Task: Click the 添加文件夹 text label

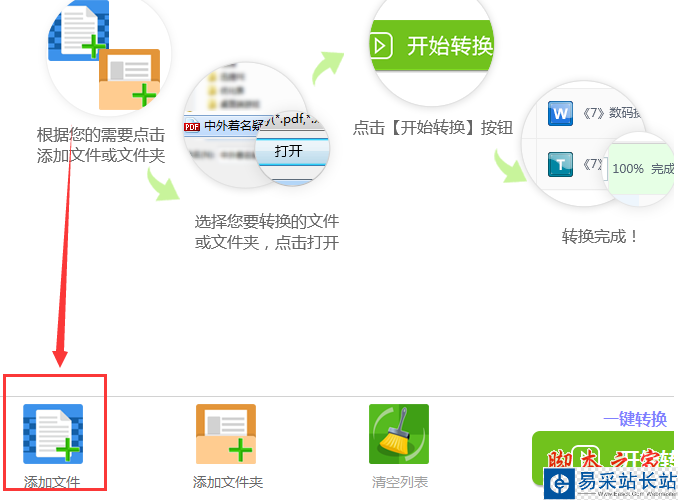Action: tap(228, 482)
